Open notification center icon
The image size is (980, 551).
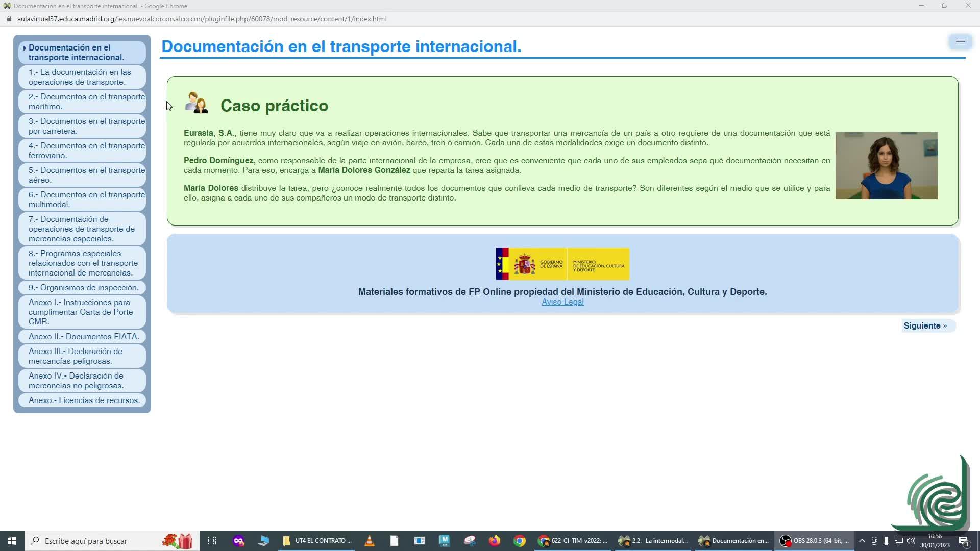963,541
